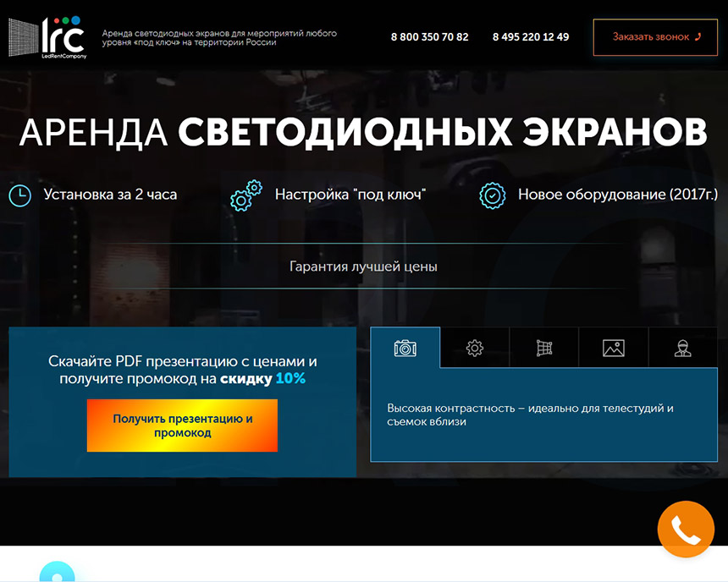Screen dimensions: 728x582
Task: Click the "Гарантия лучшей цены" text
Action: [363, 266]
